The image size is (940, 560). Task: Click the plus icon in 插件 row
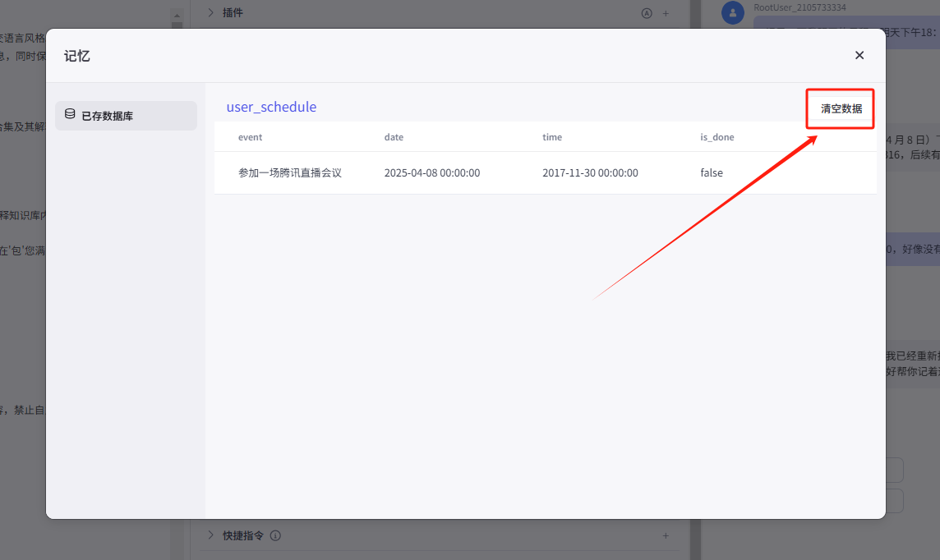pyautogui.click(x=666, y=13)
